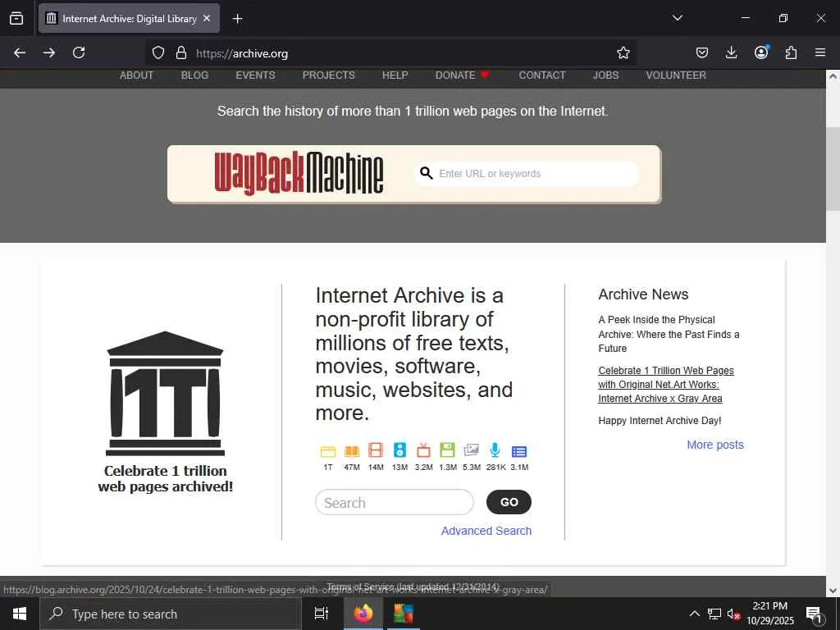
Task: Click the Wayback search magnifier icon
Action: point(426,173)
